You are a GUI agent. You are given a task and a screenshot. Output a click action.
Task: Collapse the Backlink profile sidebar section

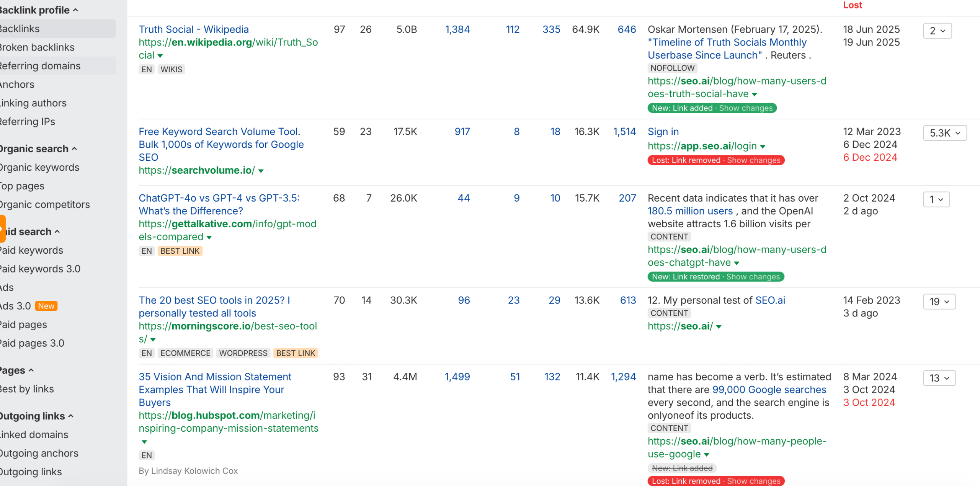76,10
